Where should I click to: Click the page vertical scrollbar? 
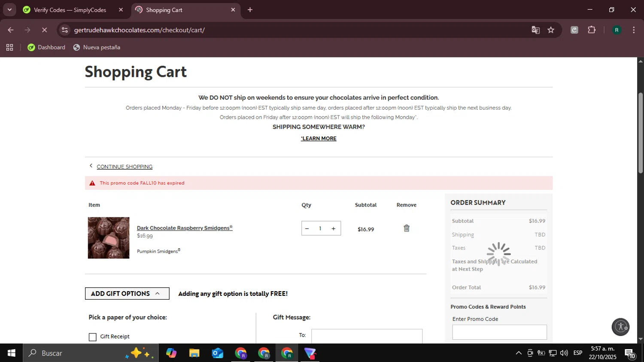coord(641,133)
